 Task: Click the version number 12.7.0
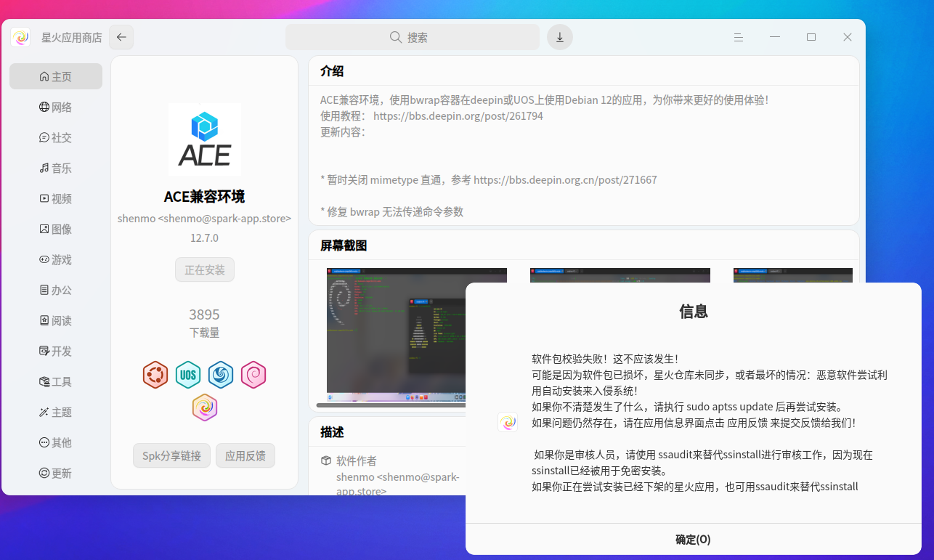click(x=204, y=238)
